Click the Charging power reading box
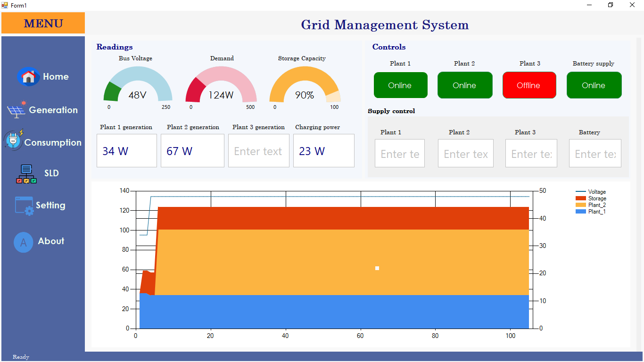The width and height of the screenshot is (644, 362). click(x=324, y=151)
